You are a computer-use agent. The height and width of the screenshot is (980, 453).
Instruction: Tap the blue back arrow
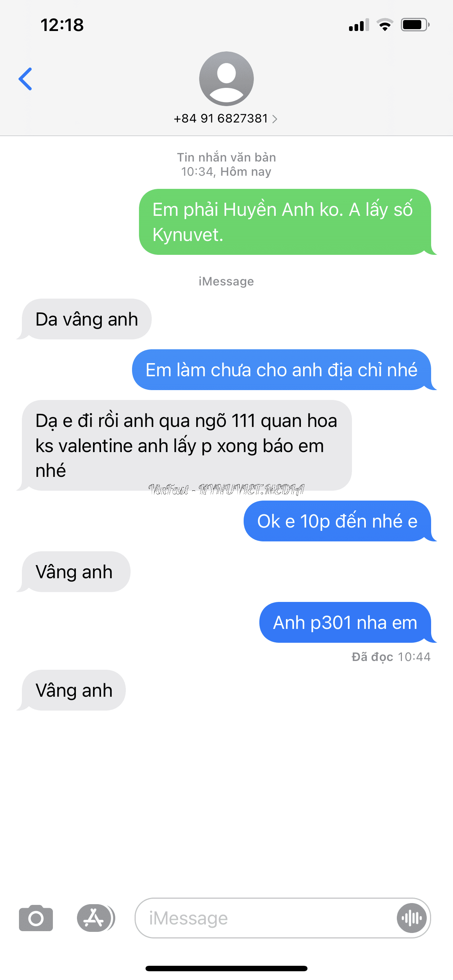(x=25, y=79)
